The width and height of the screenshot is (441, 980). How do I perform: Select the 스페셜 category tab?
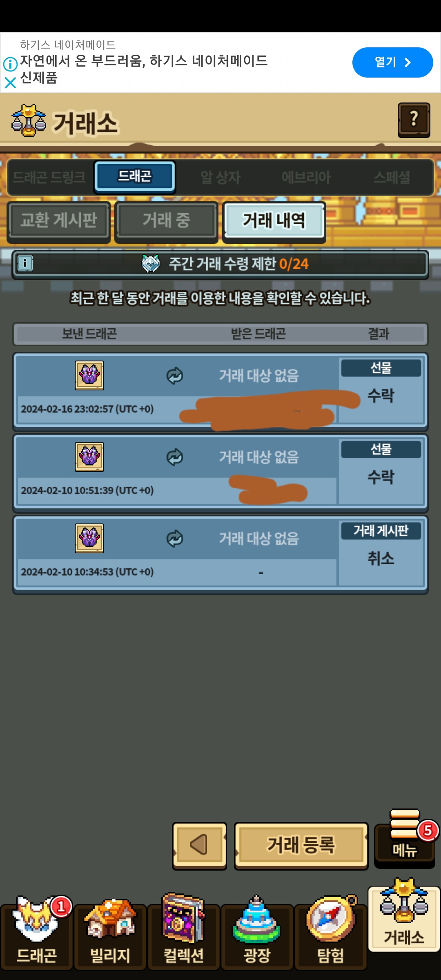point(391,177)
